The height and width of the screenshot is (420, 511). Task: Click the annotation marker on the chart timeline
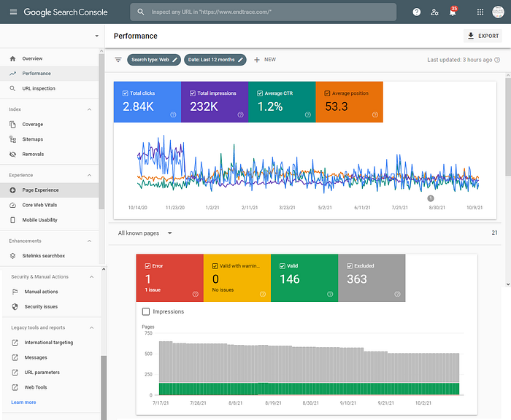click(x=431, y=198)
